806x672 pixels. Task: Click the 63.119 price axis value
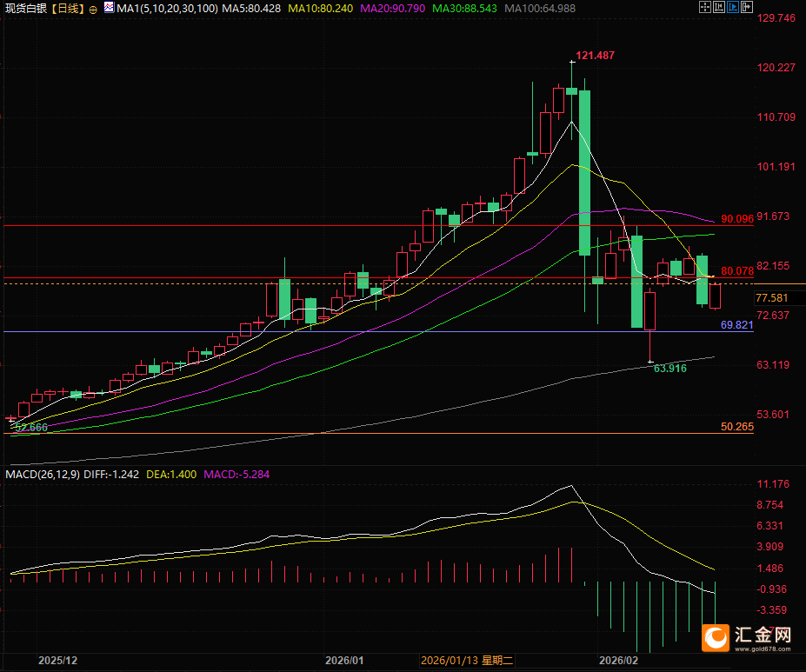[x=773, y=365]
